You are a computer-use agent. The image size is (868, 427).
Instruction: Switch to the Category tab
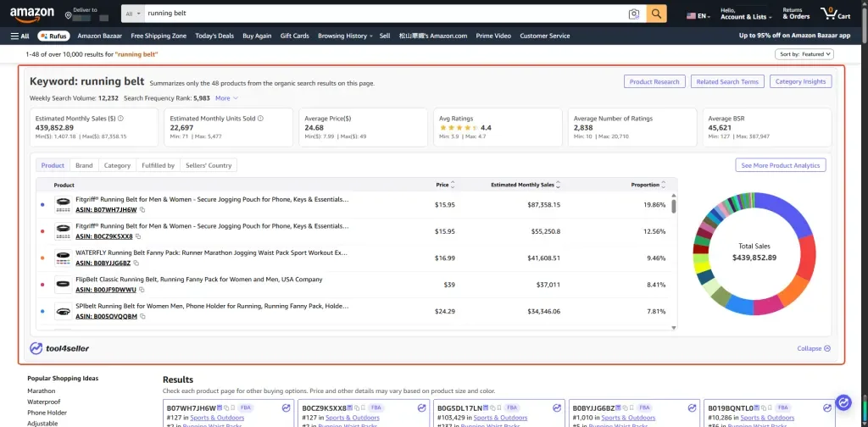click(x=117, y=165)
